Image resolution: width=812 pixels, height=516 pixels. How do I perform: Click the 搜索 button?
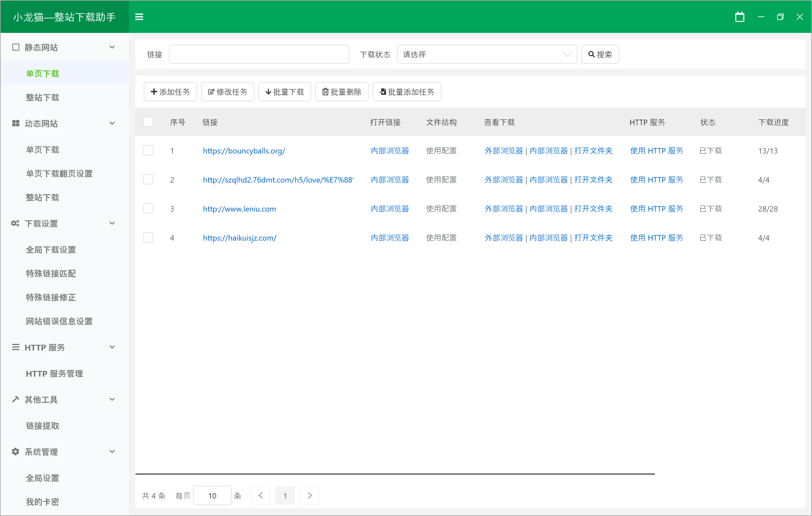[600, 54]
